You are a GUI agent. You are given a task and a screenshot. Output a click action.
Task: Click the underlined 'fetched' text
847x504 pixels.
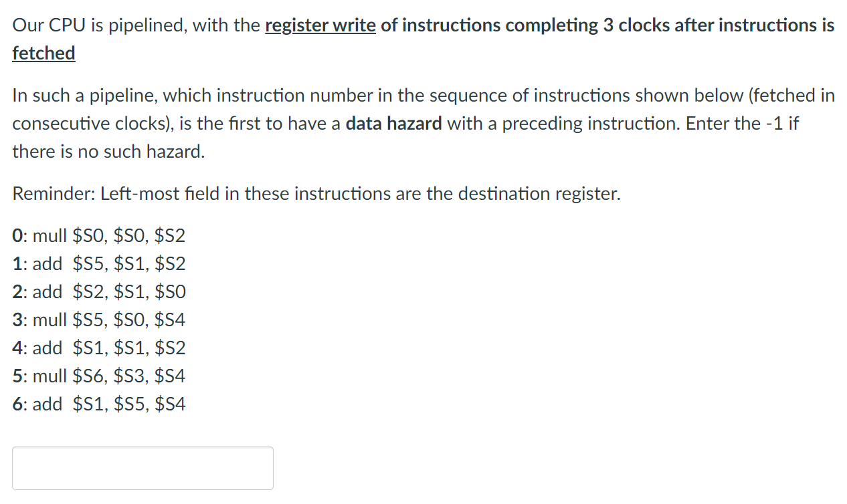pyautogui.click(x=43, y=53)
